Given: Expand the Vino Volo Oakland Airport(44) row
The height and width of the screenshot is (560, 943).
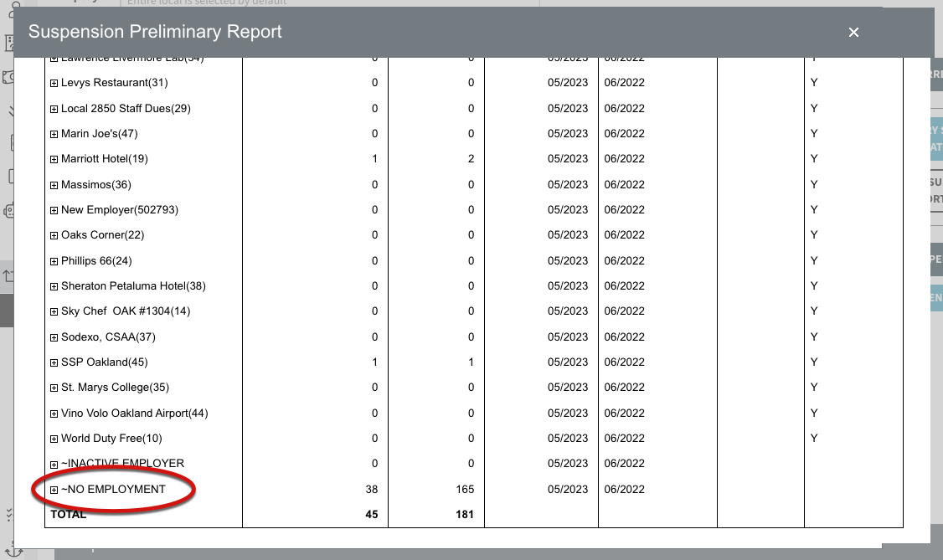Looking at the screenshot, I should tap(54, 414).
